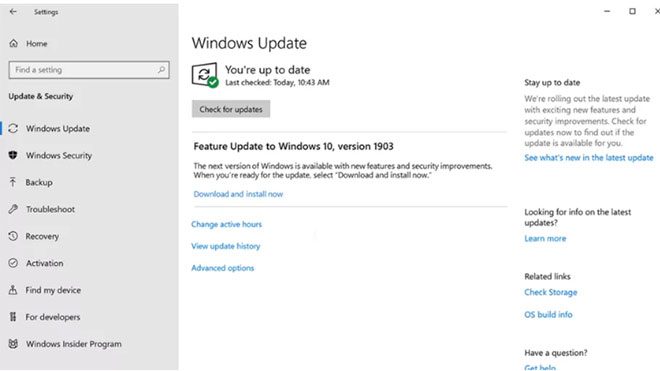Click the update status icon with green check

(x=205, y=75)
